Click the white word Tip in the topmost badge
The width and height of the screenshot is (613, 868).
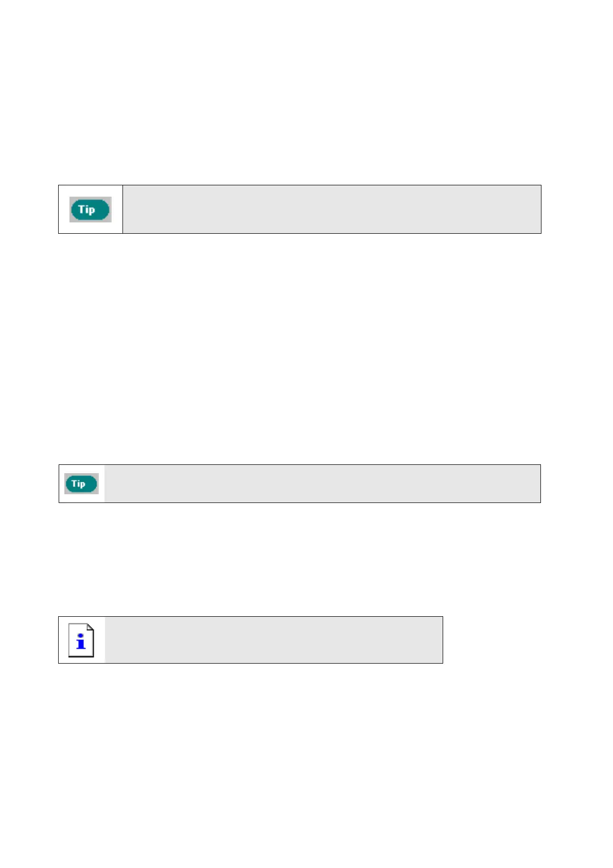86,210
